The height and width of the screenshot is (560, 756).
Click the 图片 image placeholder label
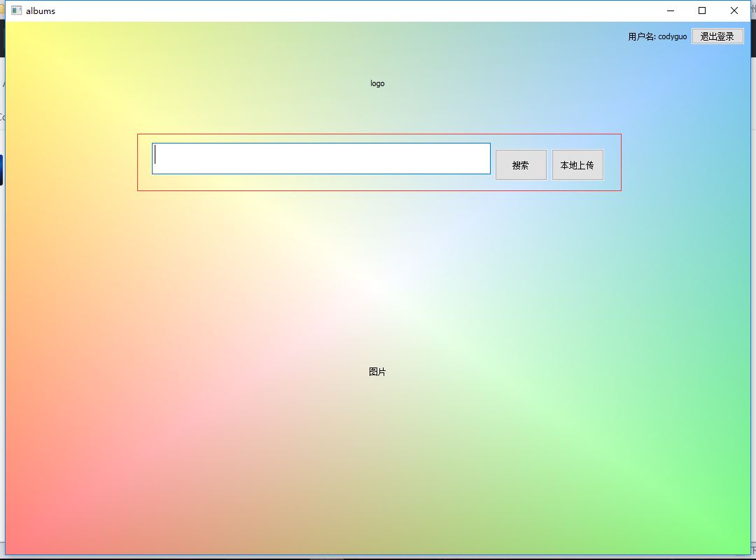pos(377,372)
